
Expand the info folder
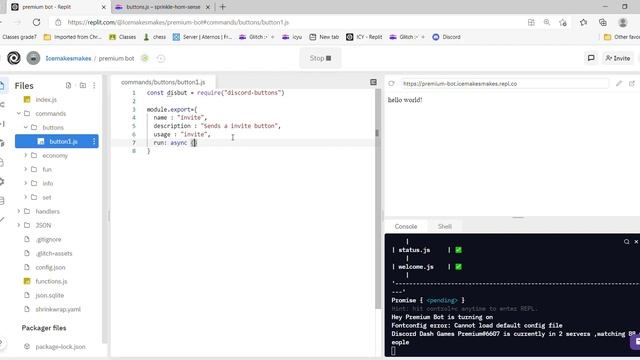click(26, 183)
